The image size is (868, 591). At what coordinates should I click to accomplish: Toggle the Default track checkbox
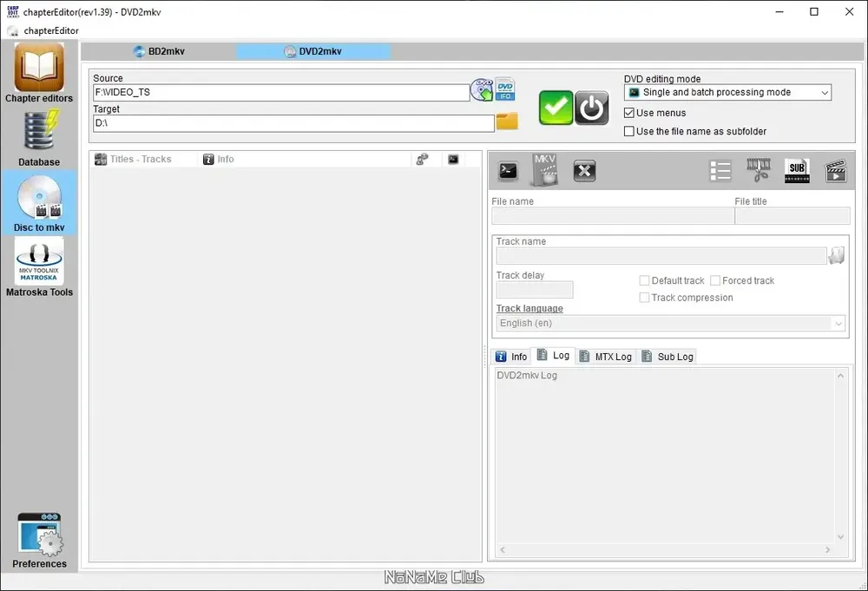(644, 280)
